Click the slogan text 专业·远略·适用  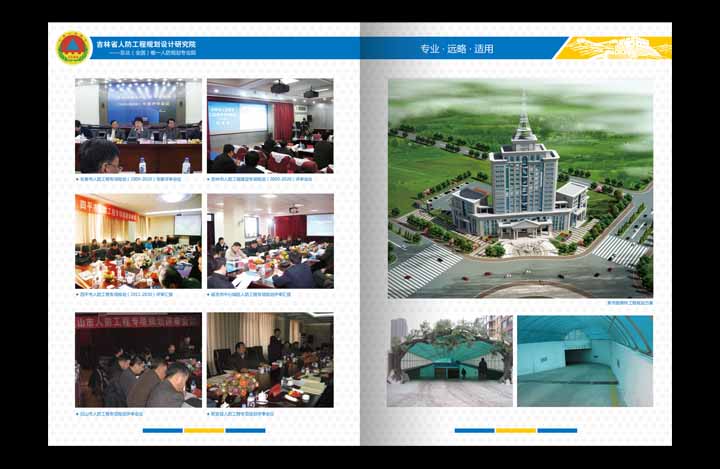[x=456, y=48]
